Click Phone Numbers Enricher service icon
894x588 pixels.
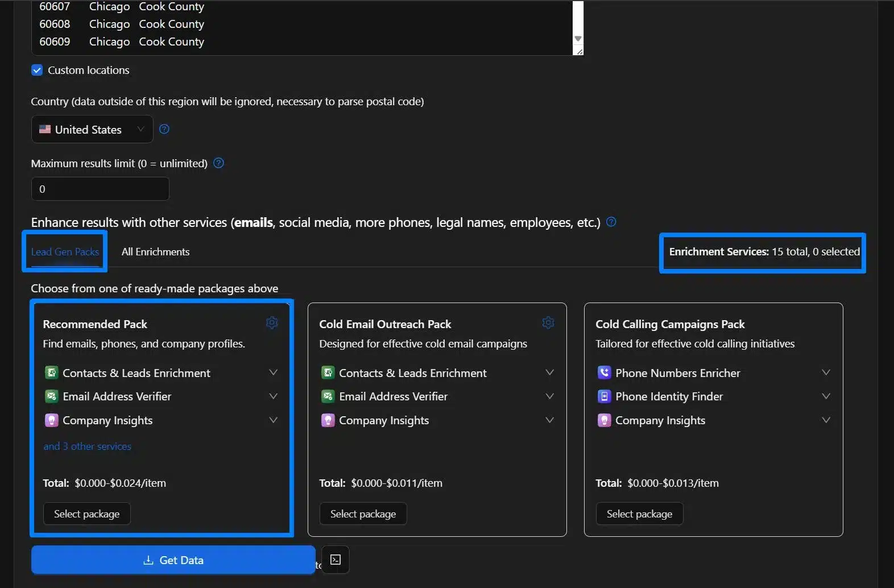tap(604, 373)
